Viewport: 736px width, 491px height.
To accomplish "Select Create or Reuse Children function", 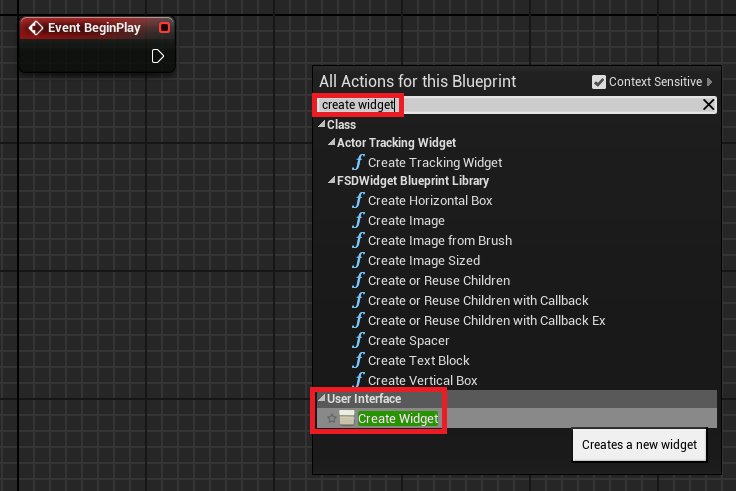I will [x=439, y=281].
